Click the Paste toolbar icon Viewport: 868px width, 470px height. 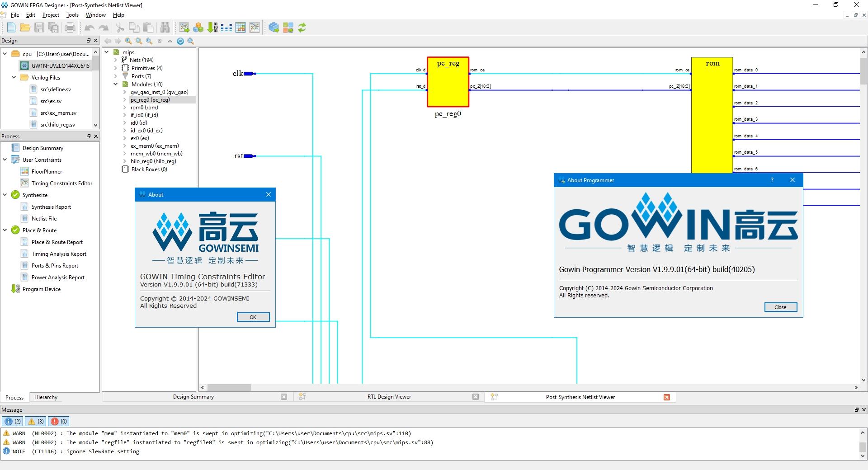pyautogui.click(x=148, y=28)
